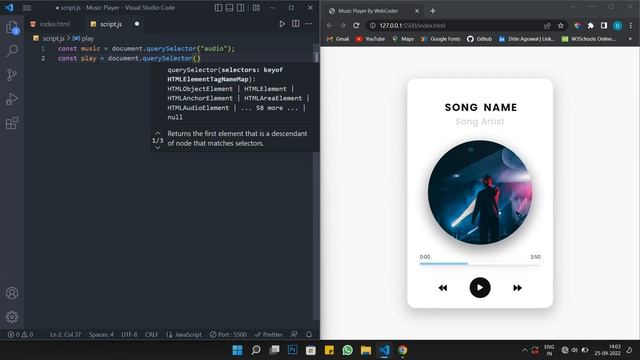
Task: Click Ln 2, Col 37 in status bar
Action: [65, 334]
